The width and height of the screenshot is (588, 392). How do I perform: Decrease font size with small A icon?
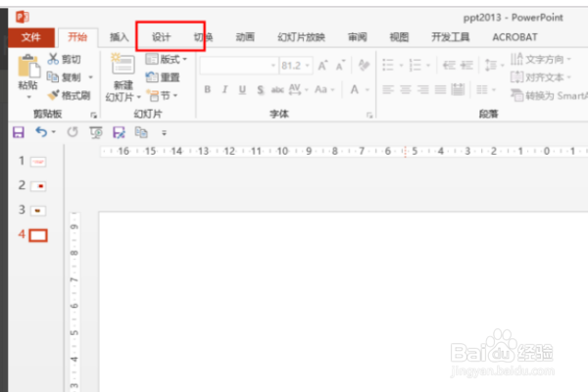340,66
